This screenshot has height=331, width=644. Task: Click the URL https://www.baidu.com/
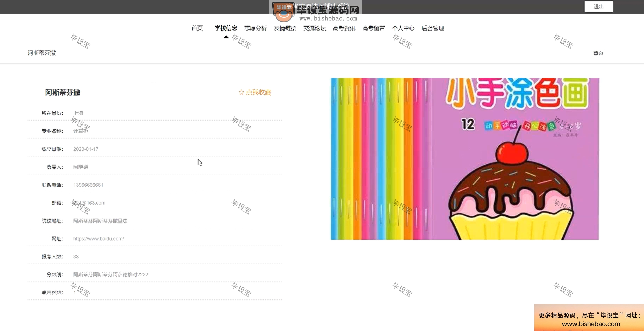pos(98,239)
